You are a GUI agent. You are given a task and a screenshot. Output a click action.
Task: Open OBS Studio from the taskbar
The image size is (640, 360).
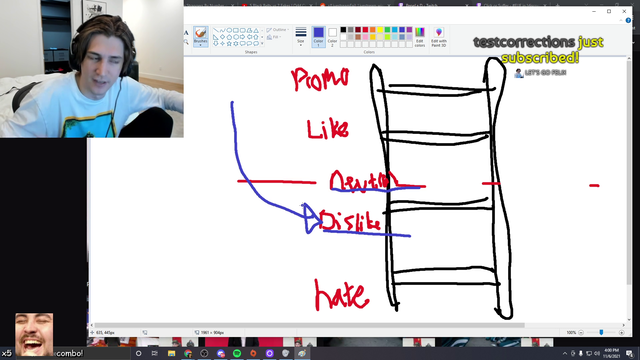204,353
